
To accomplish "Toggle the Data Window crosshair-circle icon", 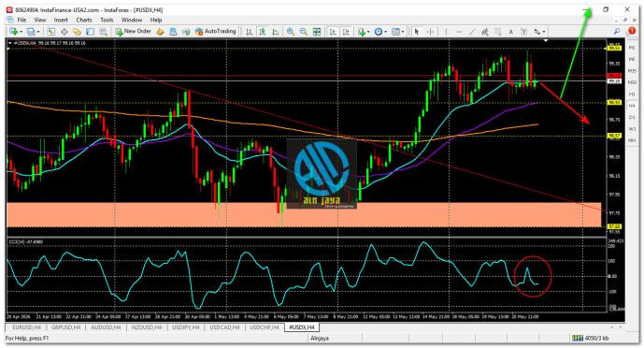I will pos(64,32).
